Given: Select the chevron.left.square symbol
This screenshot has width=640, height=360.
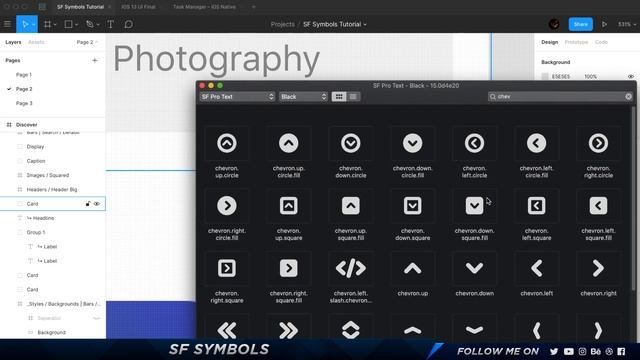Looking at the screenshot, I should coord(536,206).
